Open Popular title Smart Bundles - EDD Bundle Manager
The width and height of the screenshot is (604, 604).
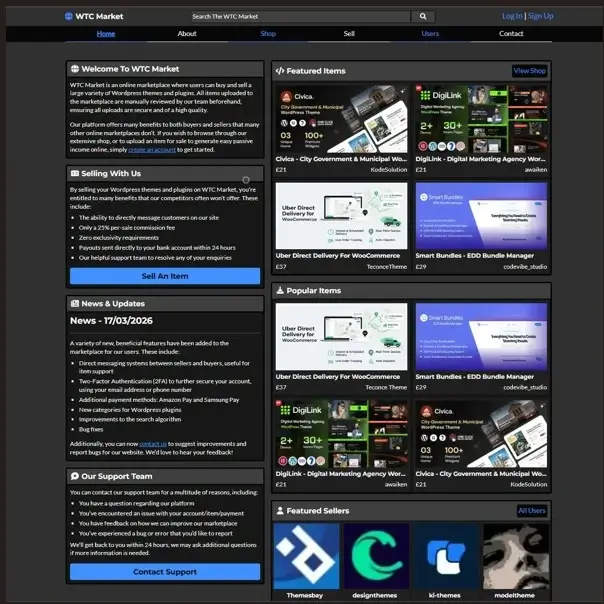(x=475, y=377)
